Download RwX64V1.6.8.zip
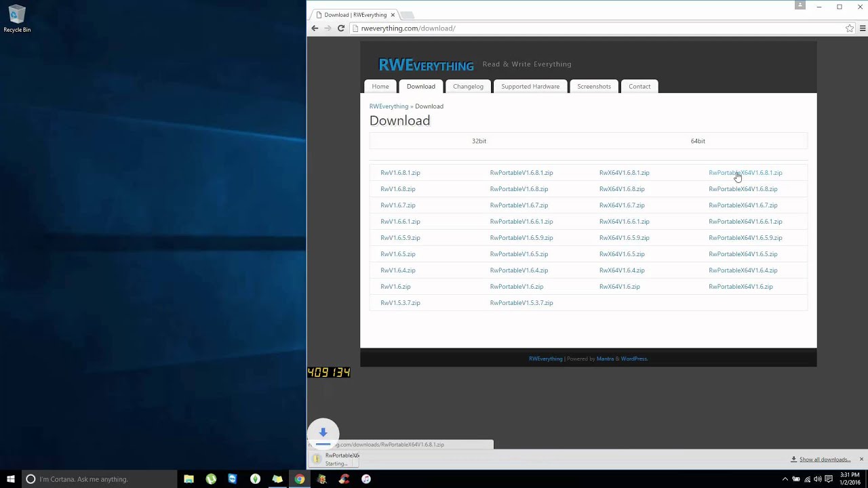Screen dimensions: 868x488 [622, 189]
